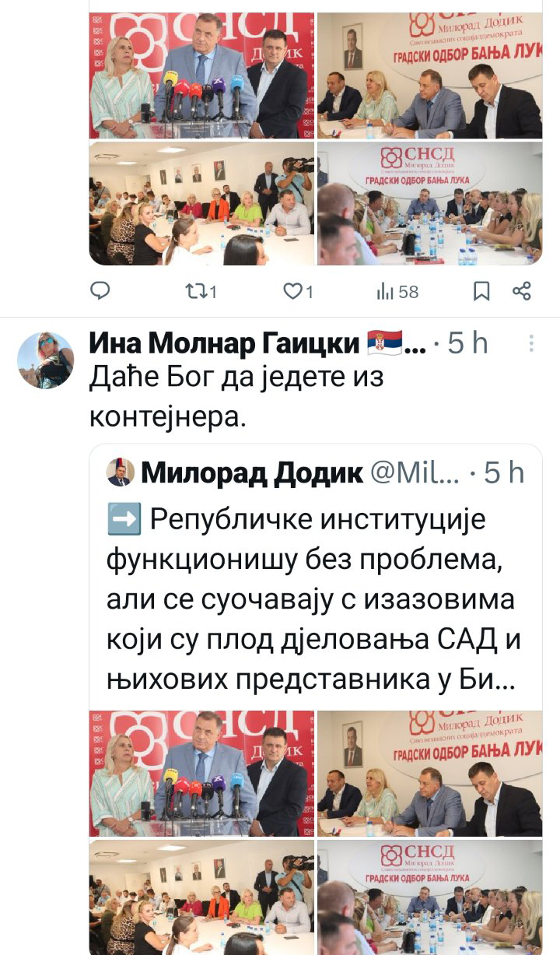The image size is (560, 955).
Task: Open the bottom-right СНСД table photo in the first tweet
Action: [x=430, y=204]
